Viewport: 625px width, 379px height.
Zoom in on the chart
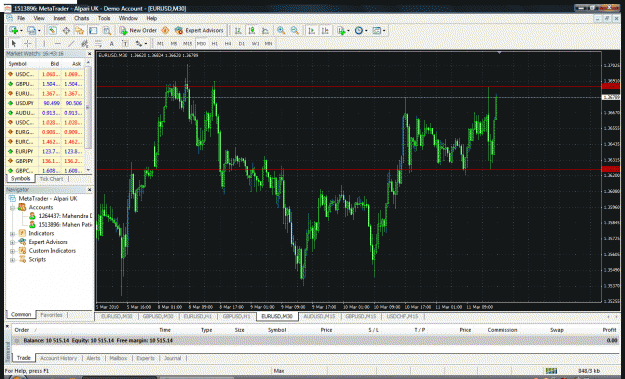point(281,30)
